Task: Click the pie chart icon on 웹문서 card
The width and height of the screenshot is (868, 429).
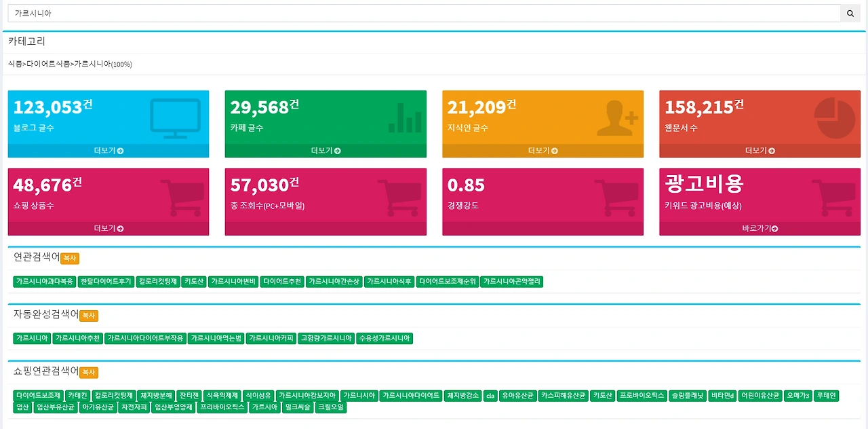Action: (x=835, y=118)
